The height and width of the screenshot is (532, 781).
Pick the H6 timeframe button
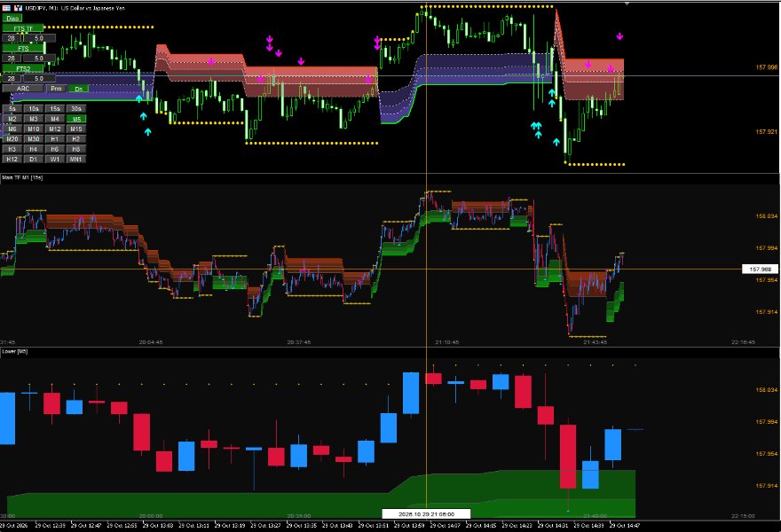coord(55,149)
